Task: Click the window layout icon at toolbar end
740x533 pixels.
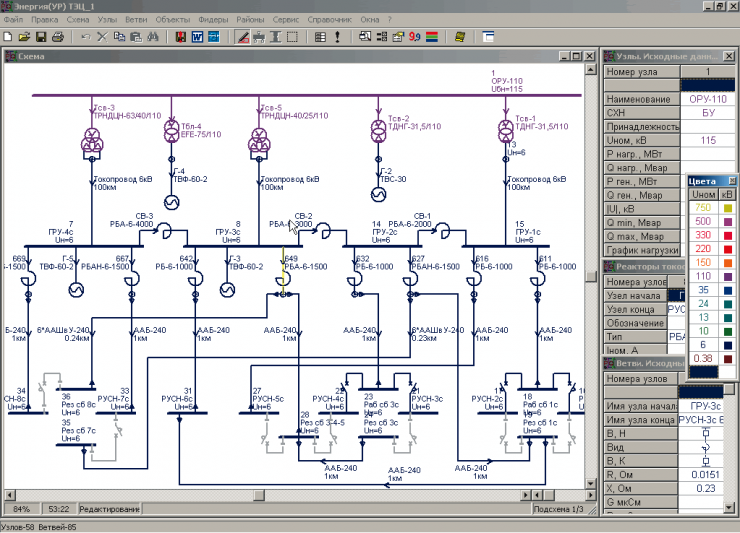Action: pyautogui.click(x=488, y=37)
